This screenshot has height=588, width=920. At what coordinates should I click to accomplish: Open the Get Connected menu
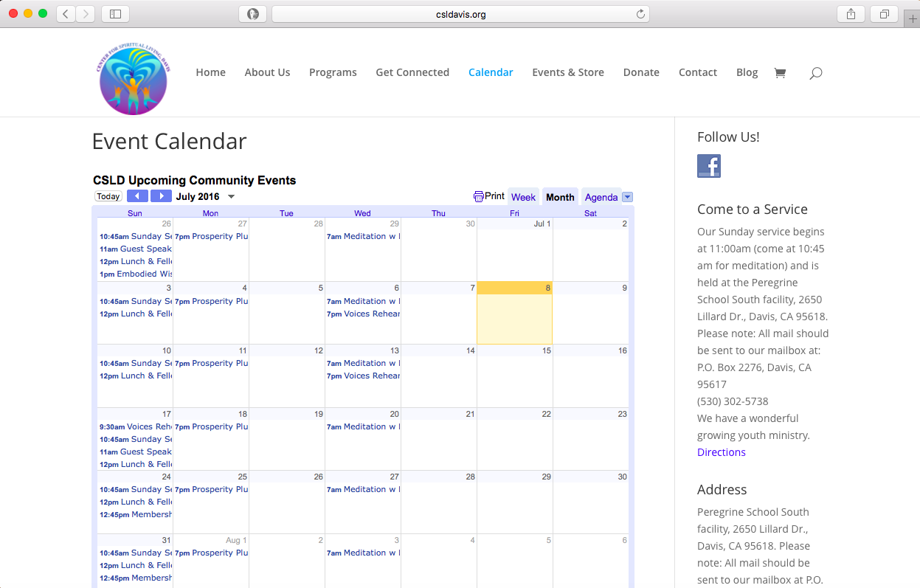(412, 72)
